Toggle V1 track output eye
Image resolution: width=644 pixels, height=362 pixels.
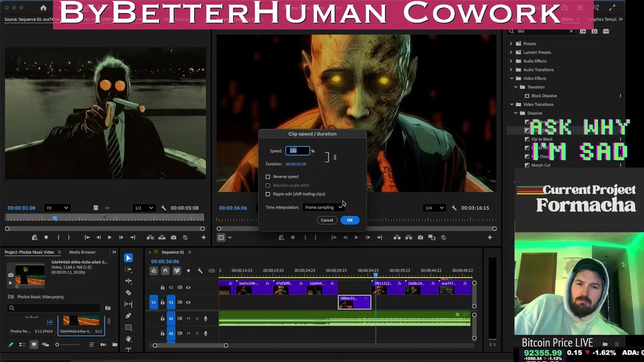point(188,302)
